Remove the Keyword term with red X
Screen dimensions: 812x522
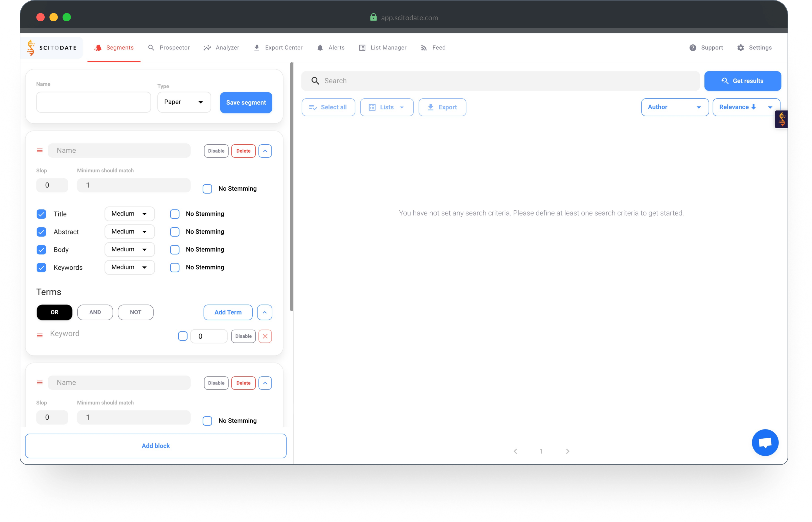click(x=265, y=336)
